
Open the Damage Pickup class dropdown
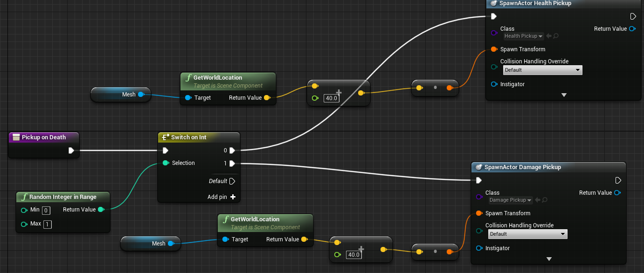click(x=510, y=200)
